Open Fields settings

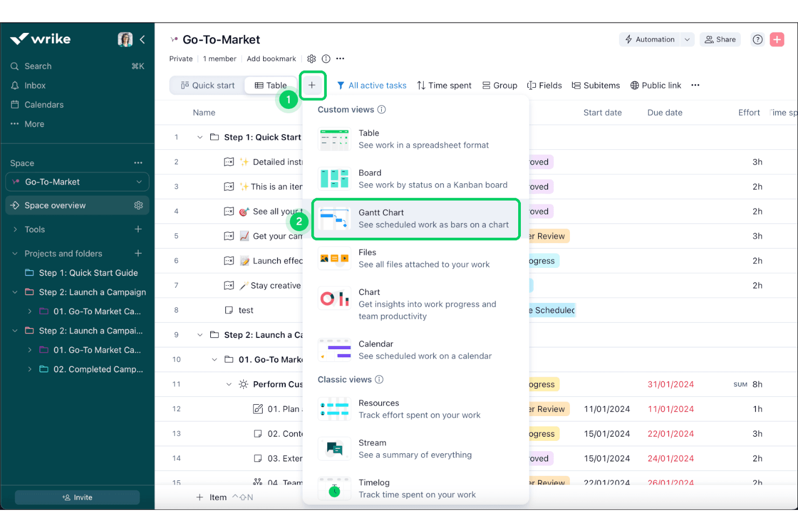(545, 85)
